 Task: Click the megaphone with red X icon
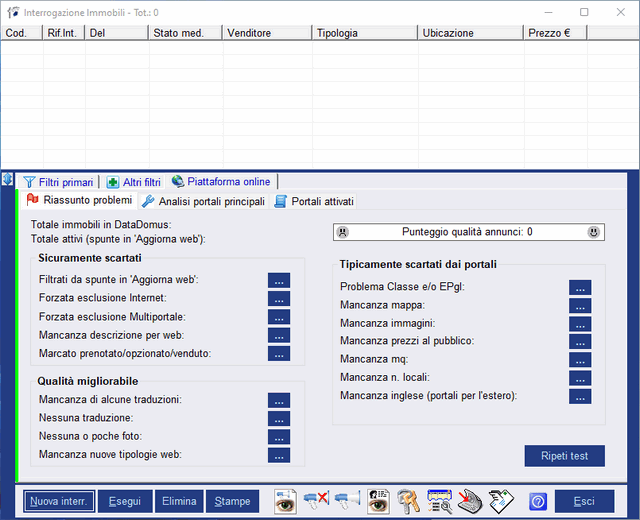click(x=316, y=501)
